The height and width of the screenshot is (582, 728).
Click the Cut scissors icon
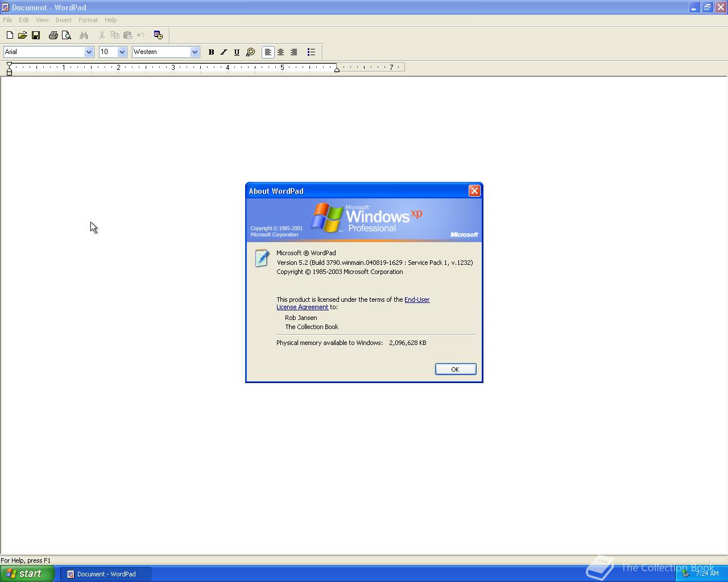[102, 35]
